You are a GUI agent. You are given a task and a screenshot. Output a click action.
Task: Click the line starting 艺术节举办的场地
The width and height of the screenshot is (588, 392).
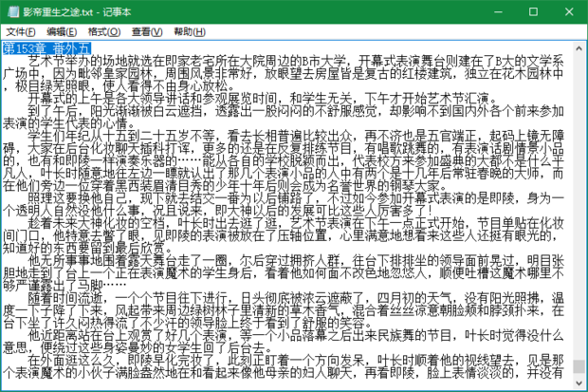(x=296, y=61)
